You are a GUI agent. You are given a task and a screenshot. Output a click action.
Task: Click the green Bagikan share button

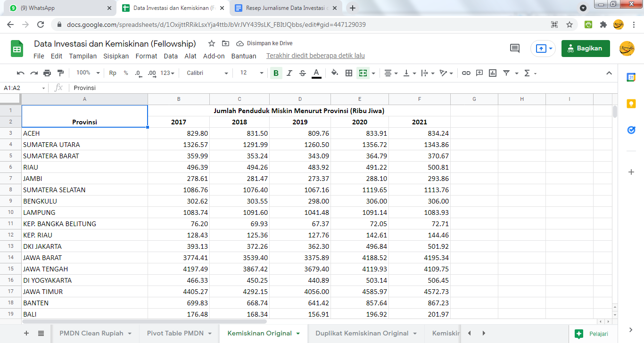585,48
